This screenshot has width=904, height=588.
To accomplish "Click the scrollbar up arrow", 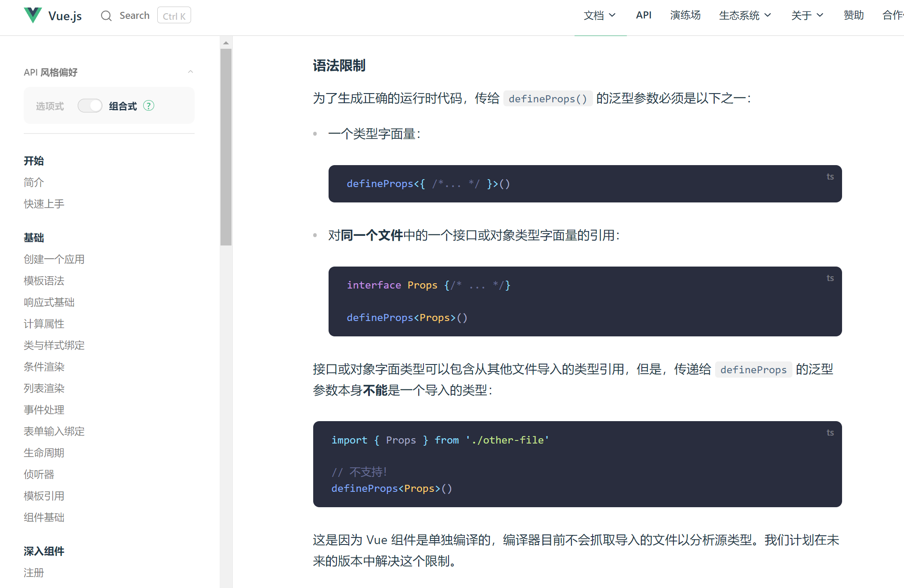I will [226, 43].
